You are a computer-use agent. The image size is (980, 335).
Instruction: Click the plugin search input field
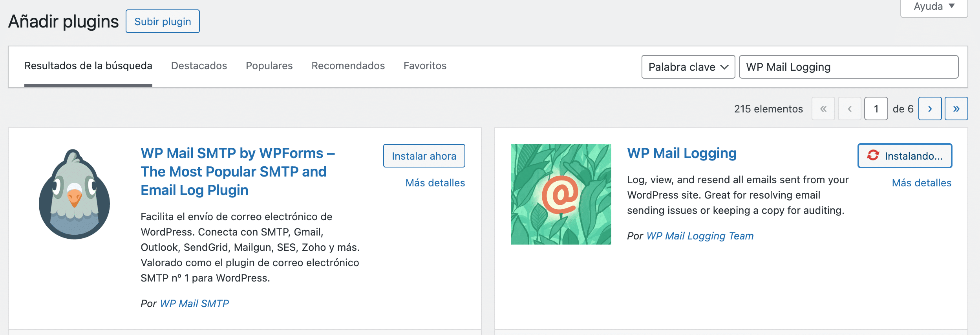(848, 67)
